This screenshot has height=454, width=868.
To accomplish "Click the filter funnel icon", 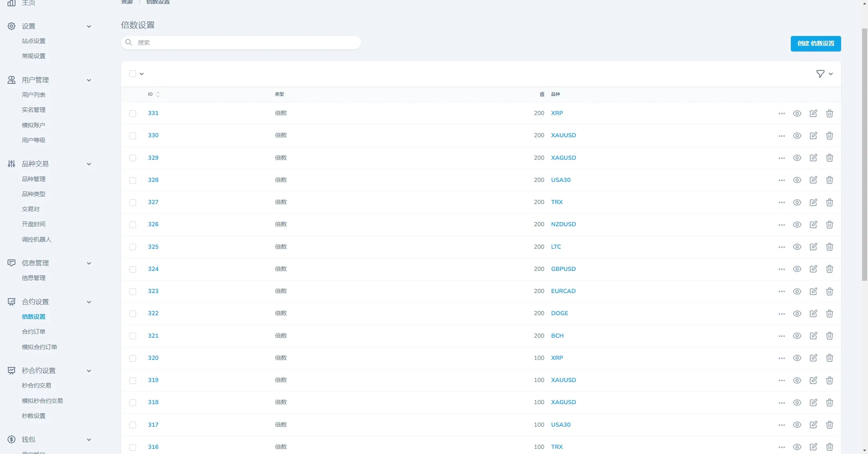I will coord(820,74).
